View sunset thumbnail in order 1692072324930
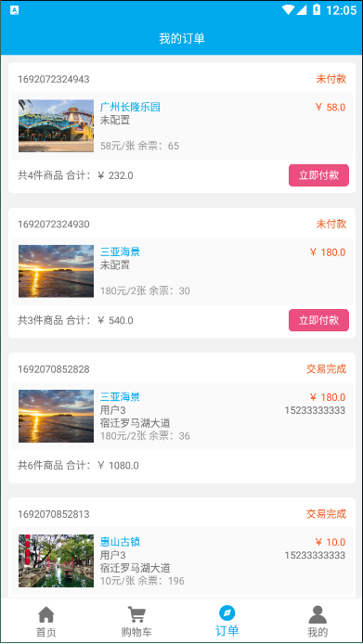 tap(56, 271)
